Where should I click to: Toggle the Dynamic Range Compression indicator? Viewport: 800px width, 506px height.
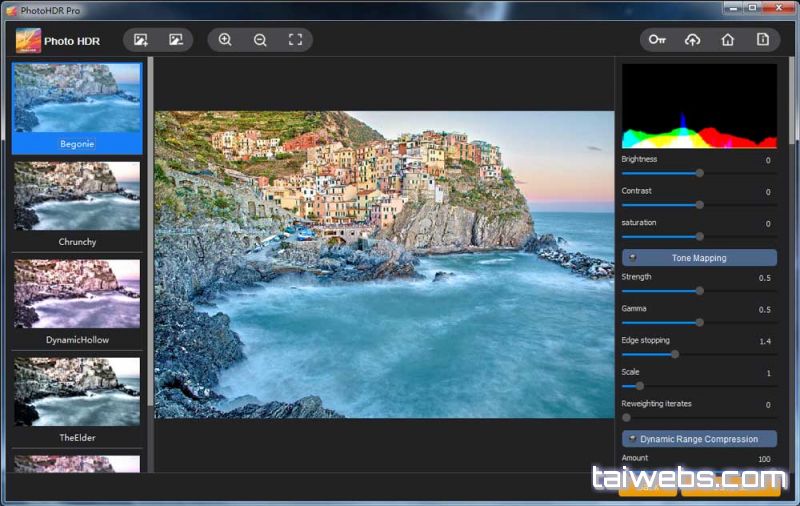tap(633, 439)
